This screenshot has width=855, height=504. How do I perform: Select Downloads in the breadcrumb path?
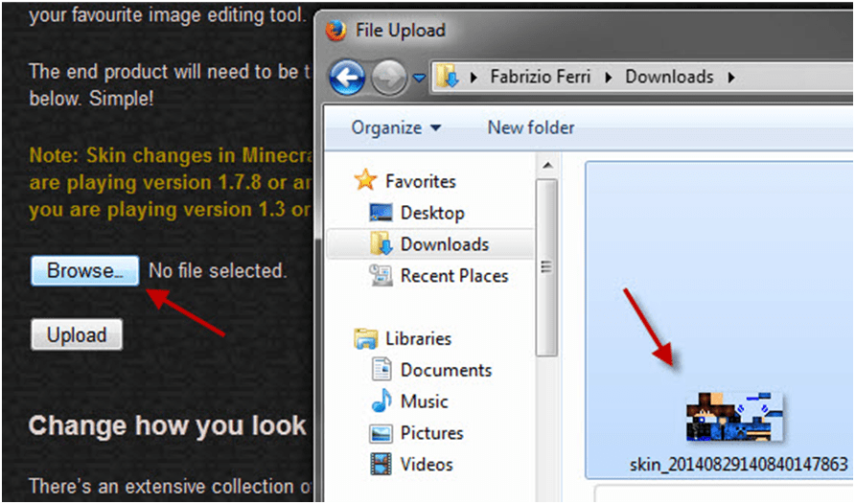(x=669, y=77)
